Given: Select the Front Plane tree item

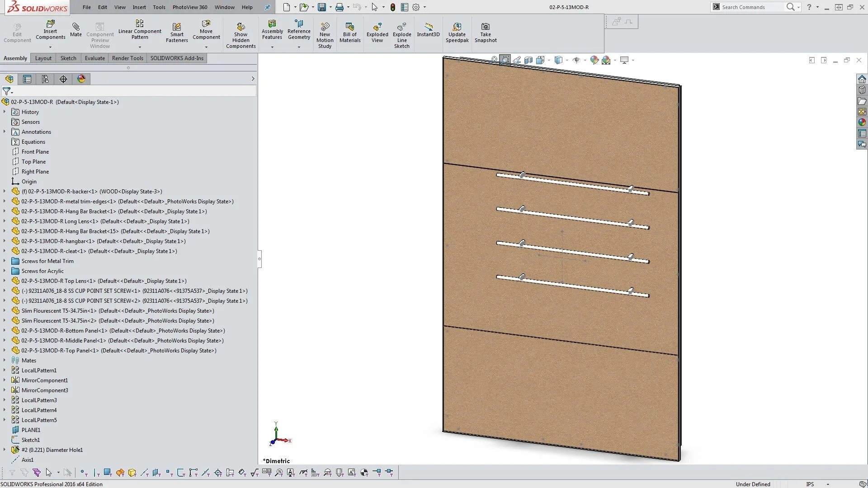Looking at the screenshot, I should point(35,152).
